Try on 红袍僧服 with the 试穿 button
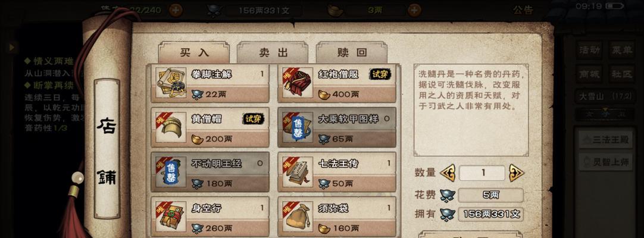 (380, 74)
